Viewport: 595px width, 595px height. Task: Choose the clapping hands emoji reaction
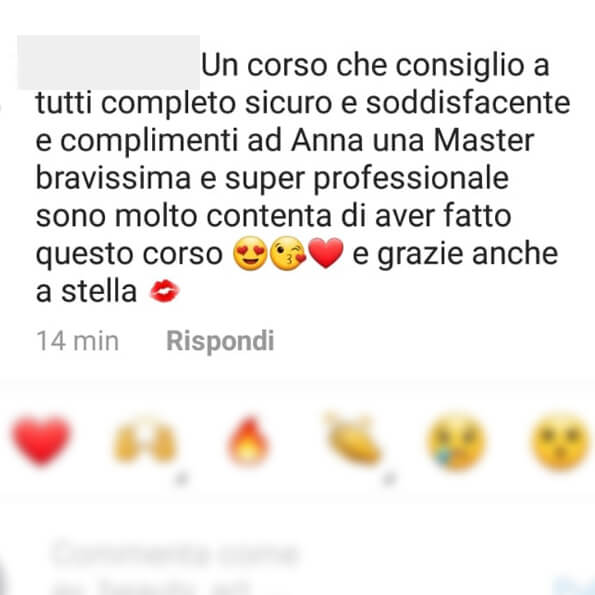(x=352, y=440)
